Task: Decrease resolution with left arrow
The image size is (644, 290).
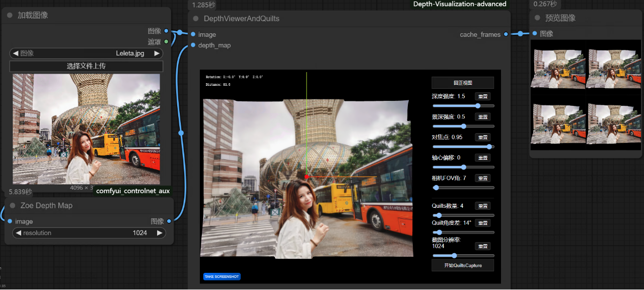Action: tap(19, 233)
